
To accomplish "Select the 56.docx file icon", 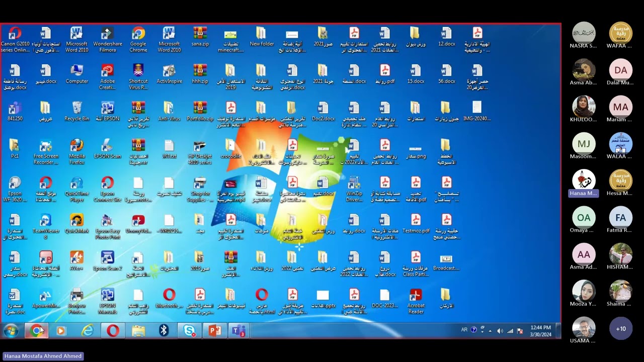I will (446, 74).
